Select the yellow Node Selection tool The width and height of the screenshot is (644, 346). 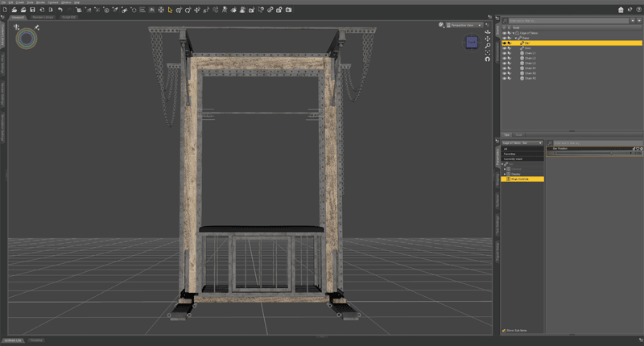(170, 10)
